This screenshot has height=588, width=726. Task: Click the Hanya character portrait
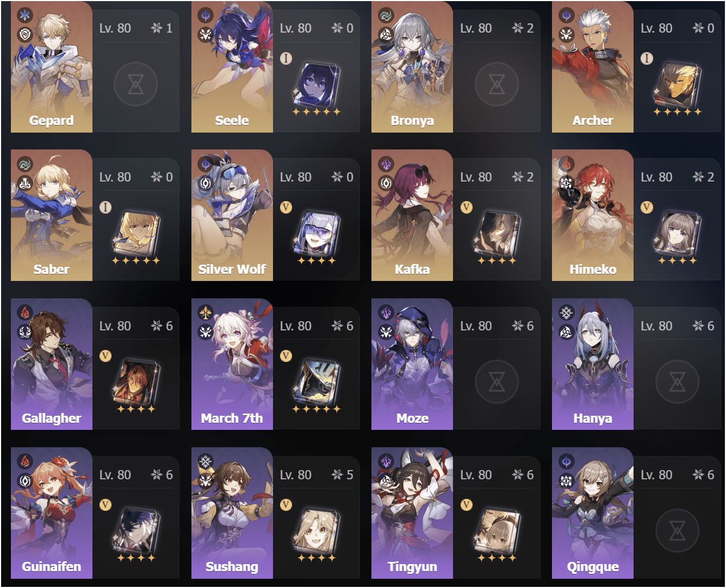click(593, 364)
